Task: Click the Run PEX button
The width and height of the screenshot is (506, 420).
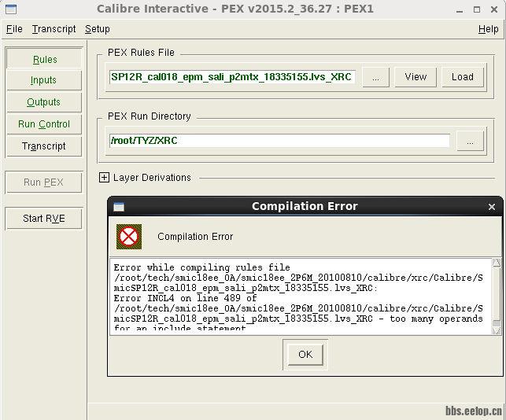Action: click(x=44, y=182)
